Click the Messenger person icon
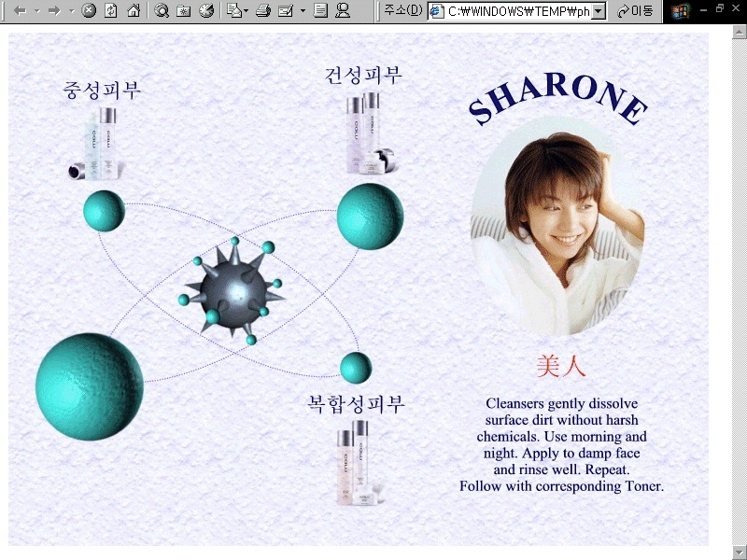Screen dimensions: 747x560 (343, 10)
